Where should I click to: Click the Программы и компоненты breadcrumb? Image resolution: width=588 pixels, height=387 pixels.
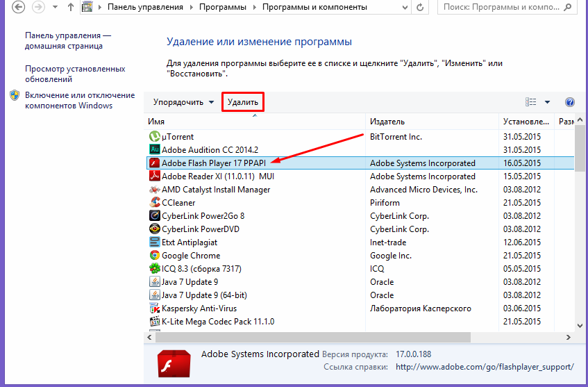(x=314, y=7)
